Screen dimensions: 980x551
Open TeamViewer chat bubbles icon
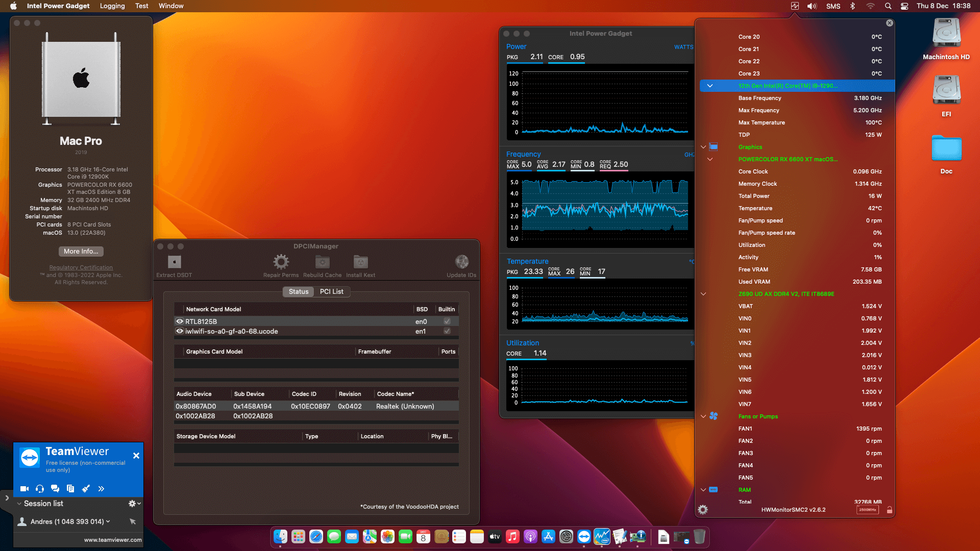[x=55, y=489]
